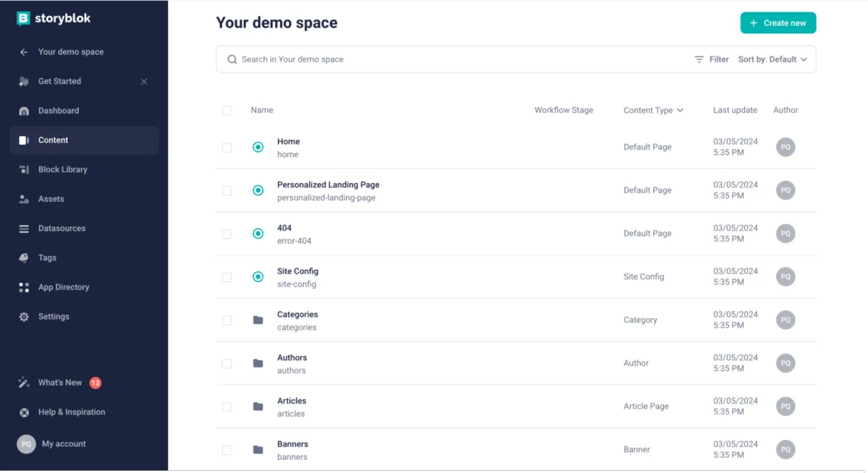Open the Filter options
The image size is (868, 473).
pos(712,59)
